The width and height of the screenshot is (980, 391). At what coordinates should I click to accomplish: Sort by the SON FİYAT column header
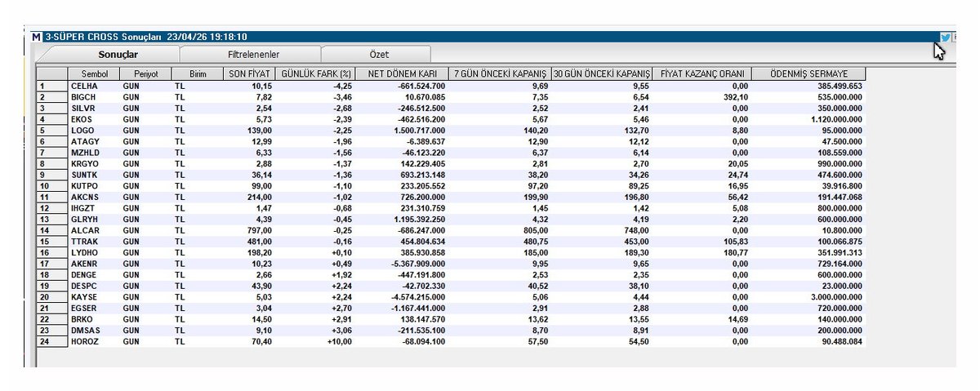249,74
